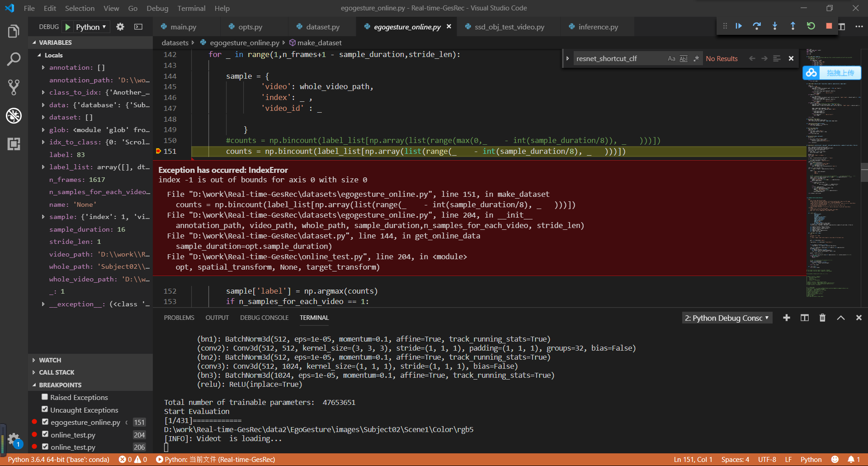Continue debugging execution

click(x=739, y=26)
